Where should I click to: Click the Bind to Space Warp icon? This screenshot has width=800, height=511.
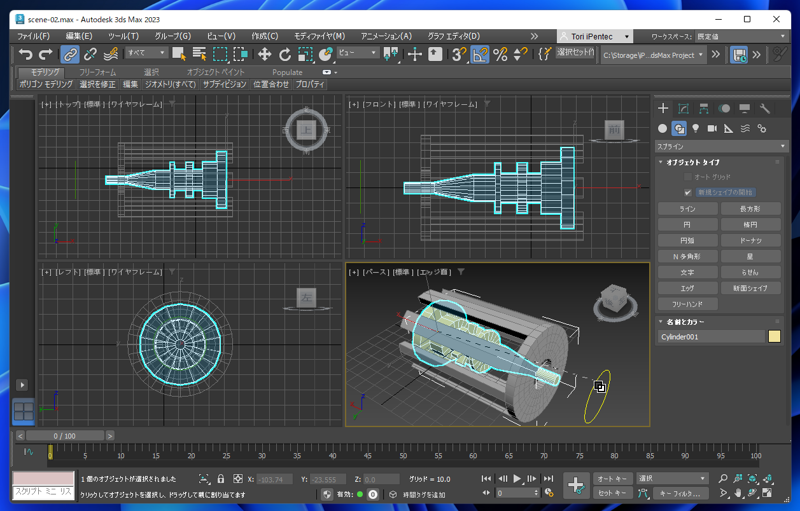coord(111,54)
